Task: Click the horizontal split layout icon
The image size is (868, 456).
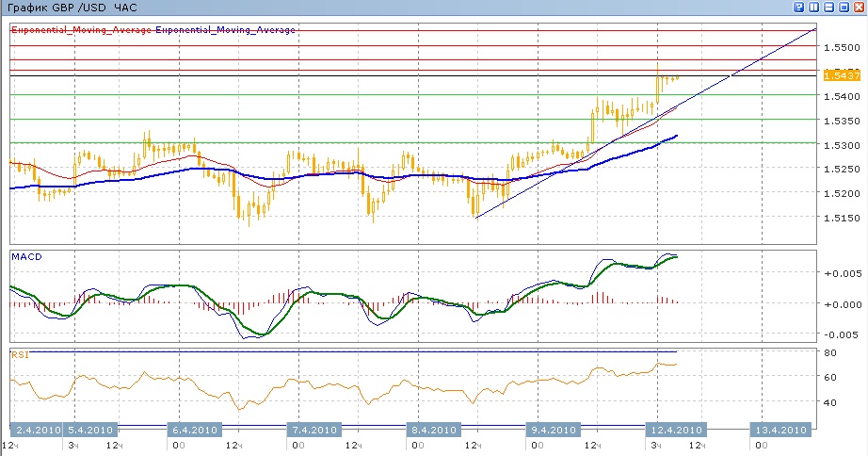Action: click(829, 8)
